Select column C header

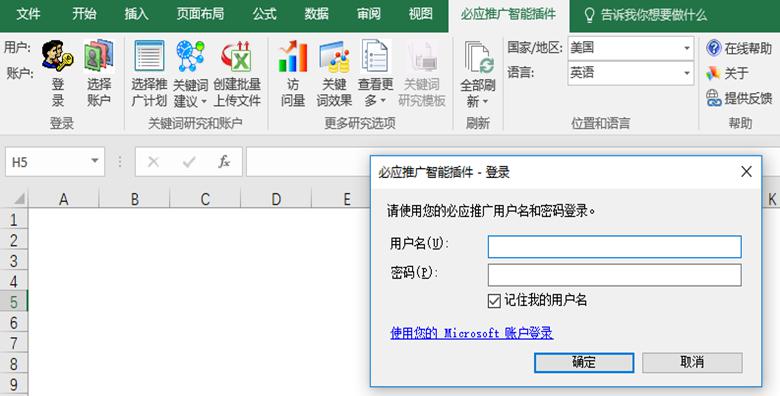point(205,199)
